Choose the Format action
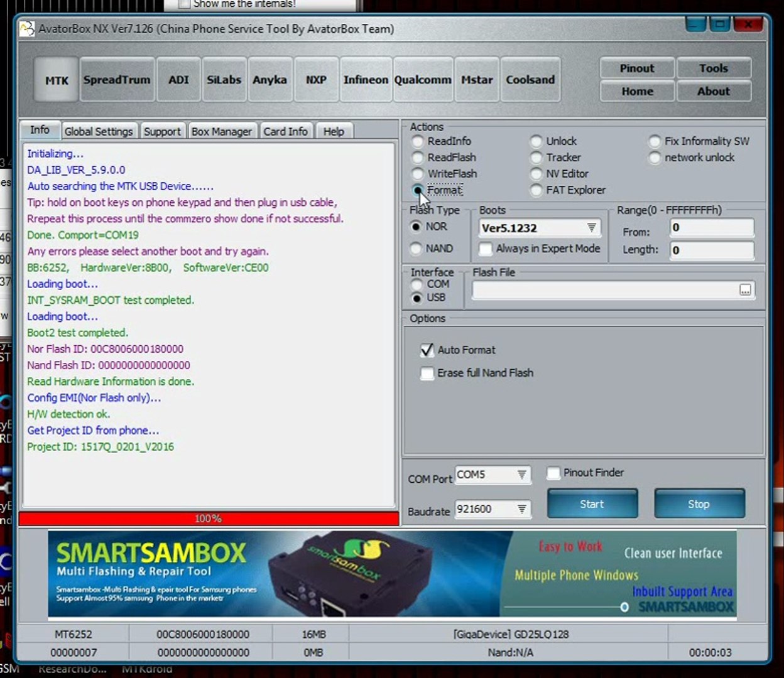Viewport: 784px width, 678px height. (x=438, y=190)
